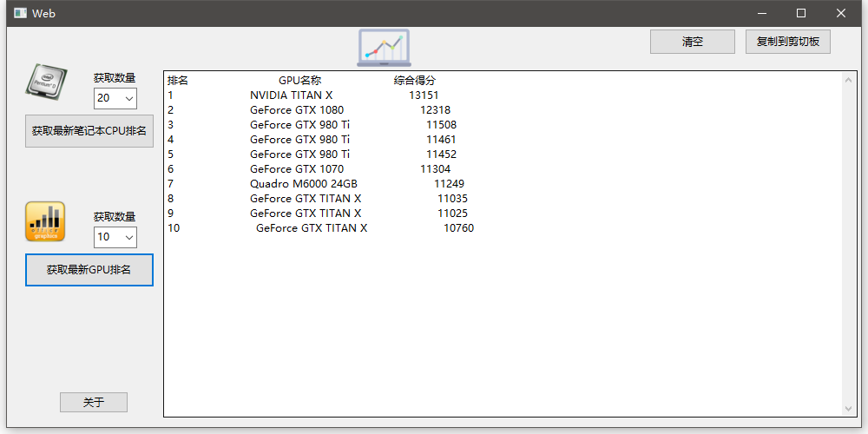Click the GPU名称 column header text
The width and height of the screenshot is (868, 434).
tap(300, 81)
